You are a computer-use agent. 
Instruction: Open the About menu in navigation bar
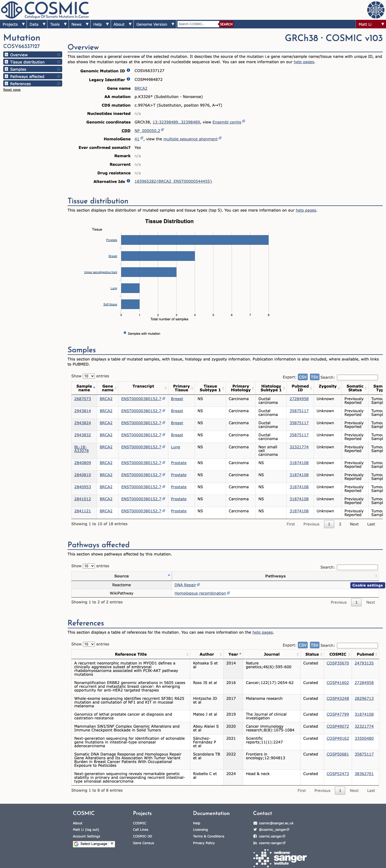point(123,24)
